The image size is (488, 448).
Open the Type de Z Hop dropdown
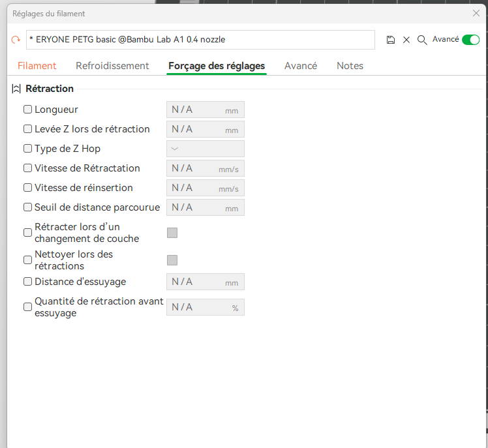pos(206,149)
